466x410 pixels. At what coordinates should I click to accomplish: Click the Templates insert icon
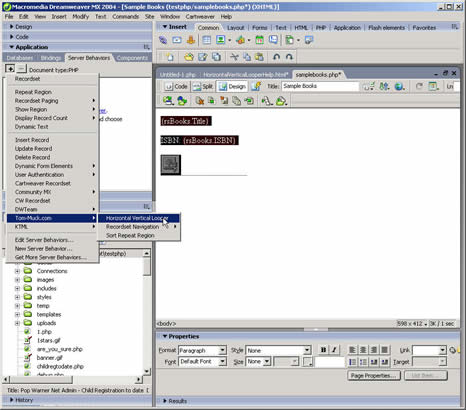(x=290, y=40)
